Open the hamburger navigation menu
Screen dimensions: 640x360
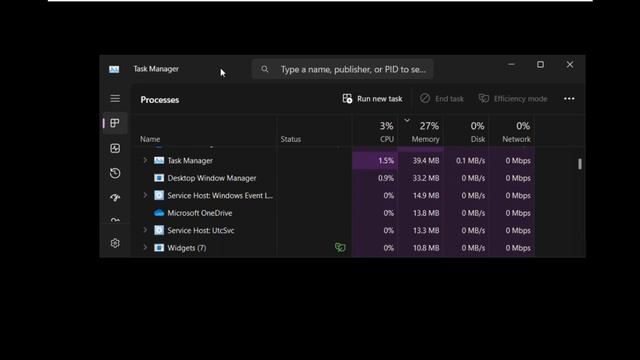coord(115,98)
